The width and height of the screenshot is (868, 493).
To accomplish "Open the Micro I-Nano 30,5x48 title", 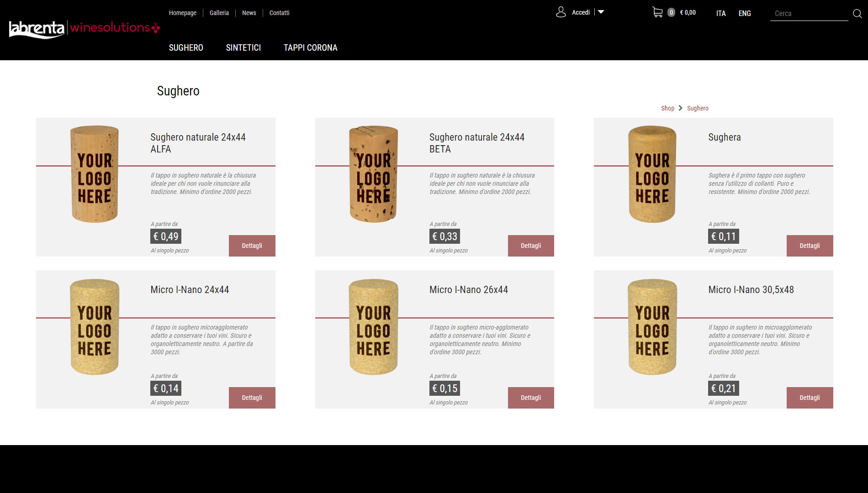I will tap(751, 289).
